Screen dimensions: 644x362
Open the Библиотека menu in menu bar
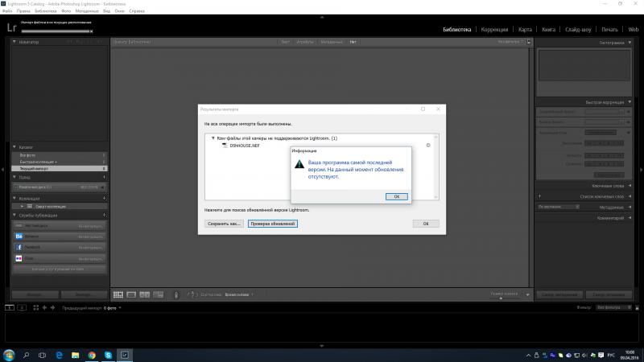point(46,11)
